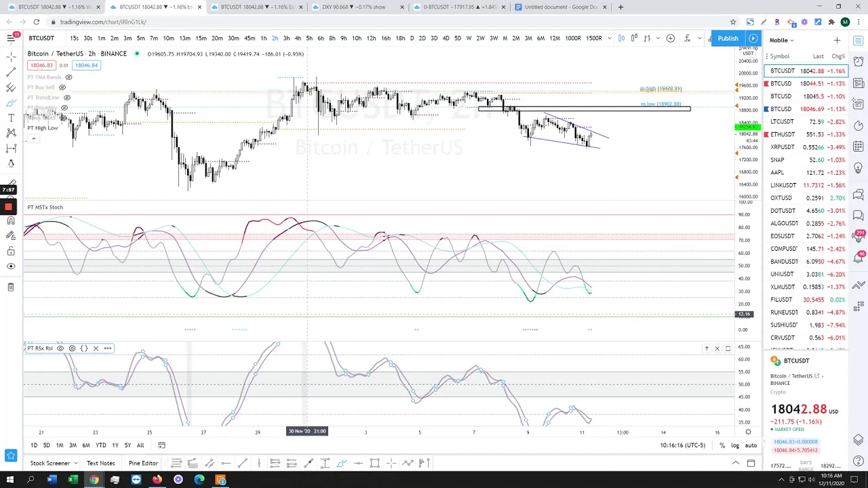Collapse the indicator legend chevron
Image resolution: width=868 pixels, height=488 pixels.
33,138
